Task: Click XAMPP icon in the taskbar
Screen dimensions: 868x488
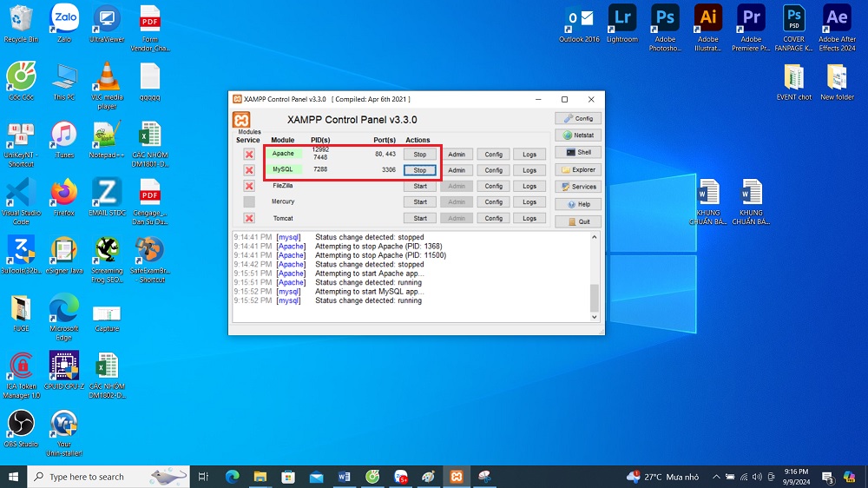Action: [x=457, y=477]
